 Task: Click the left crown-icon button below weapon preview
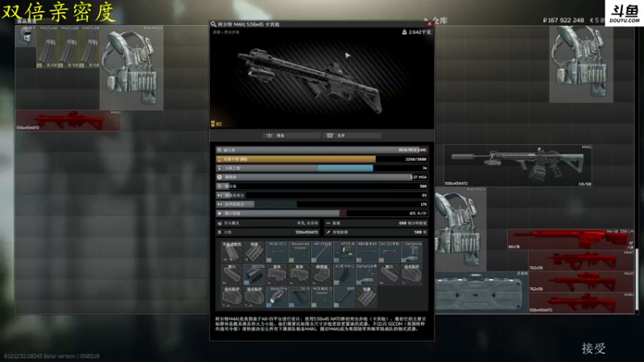pos(291,135)
